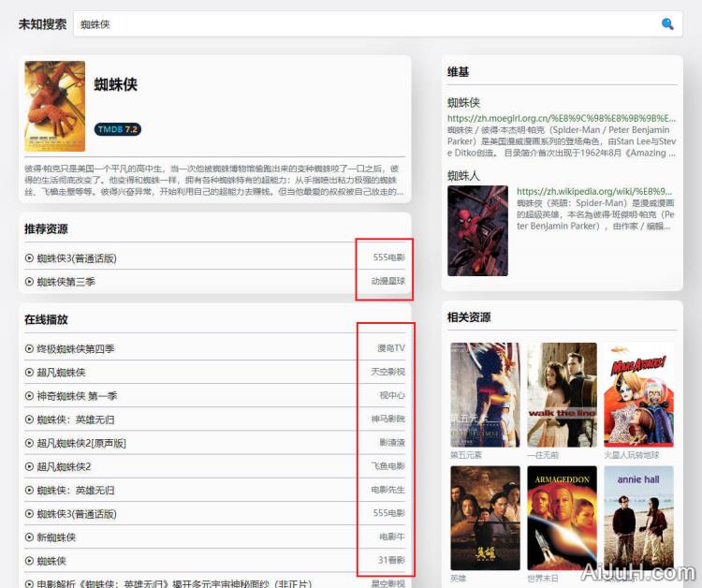Screen dimensions: 702x588
Task: Click the magnifier search icon
Action: pyautogui.click(x=667, y=24)
